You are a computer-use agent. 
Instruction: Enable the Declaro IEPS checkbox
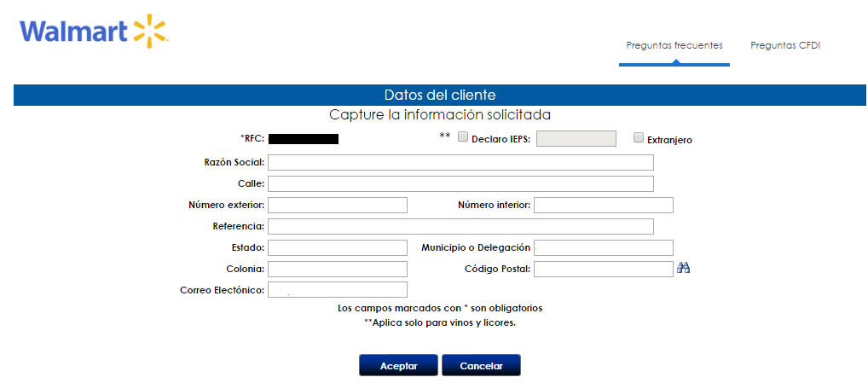[x=463, y=137]
